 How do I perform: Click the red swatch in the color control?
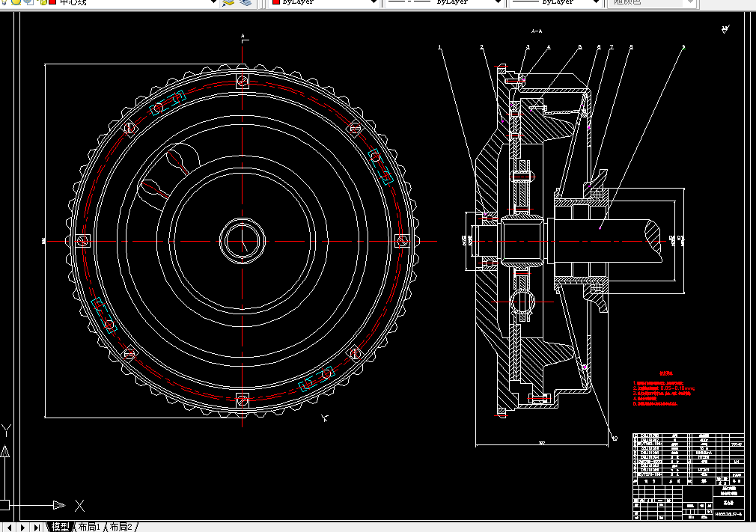tap(276, 2)
